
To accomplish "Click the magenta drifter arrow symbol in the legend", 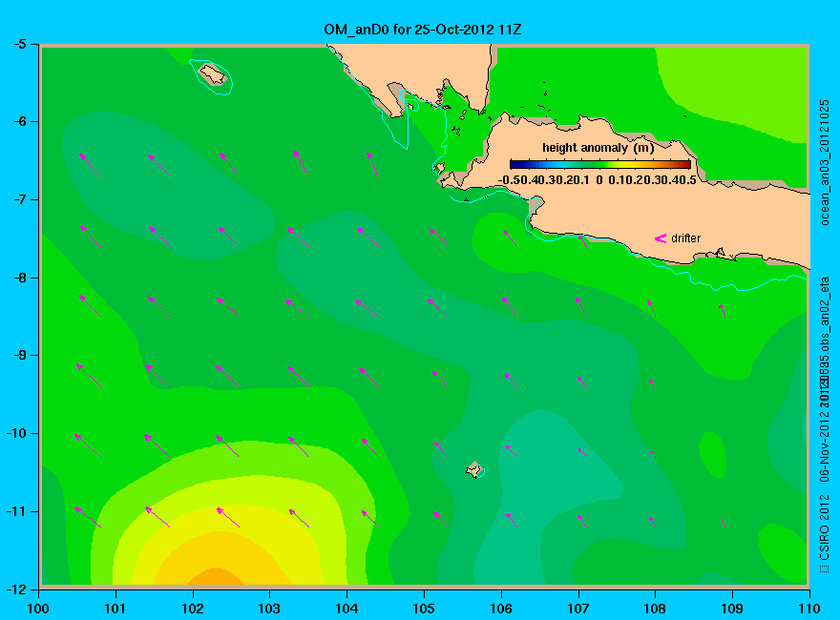I will pyautogui.click(x=661, y=238).
